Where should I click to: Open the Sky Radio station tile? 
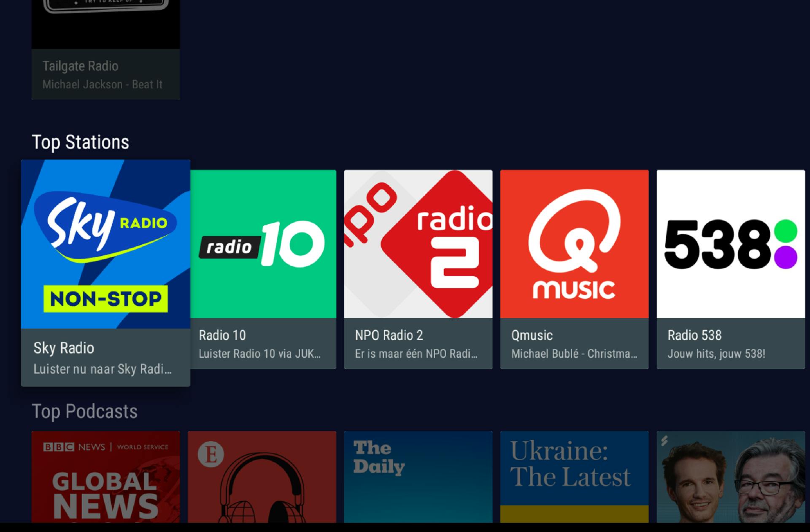(x=105, y=244)
